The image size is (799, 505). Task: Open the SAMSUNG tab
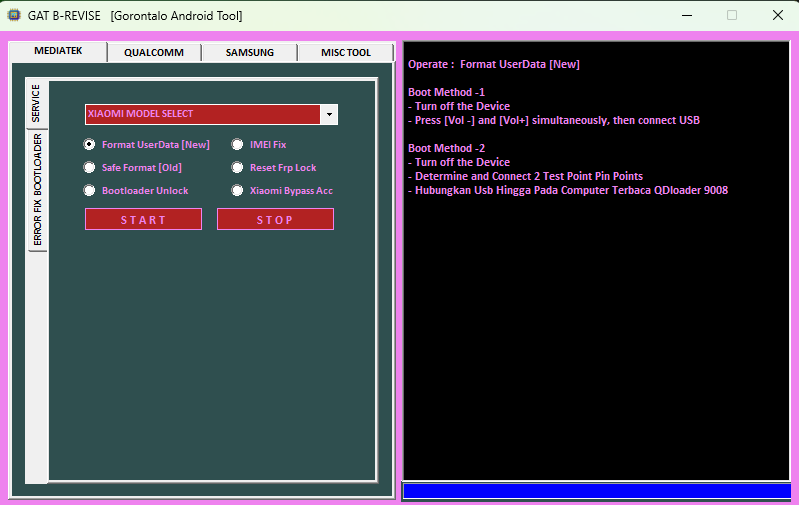(250, 52)
